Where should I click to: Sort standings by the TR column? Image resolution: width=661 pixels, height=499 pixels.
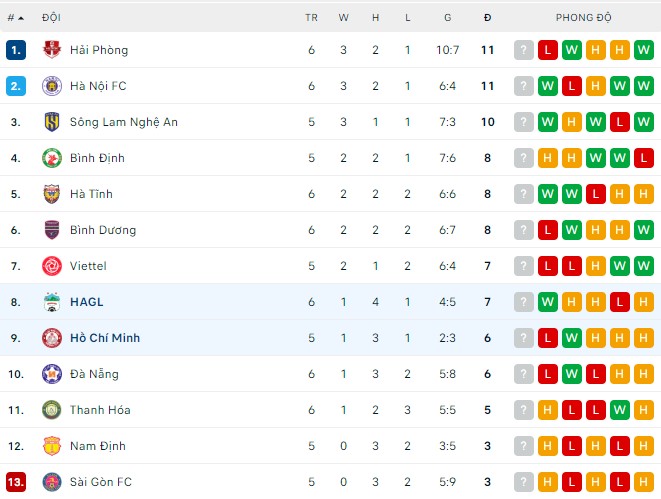311,18
